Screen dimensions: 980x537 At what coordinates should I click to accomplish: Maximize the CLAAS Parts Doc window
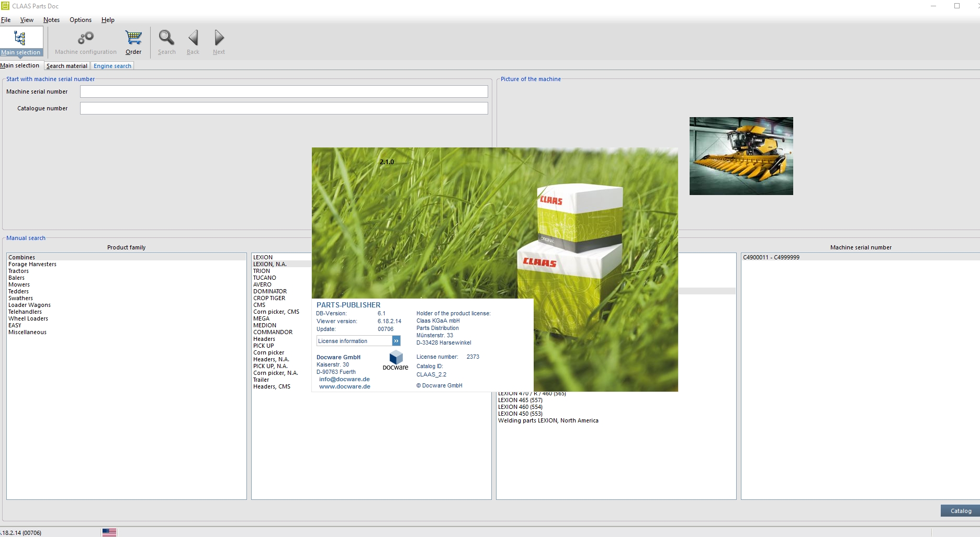pos(957,6)
